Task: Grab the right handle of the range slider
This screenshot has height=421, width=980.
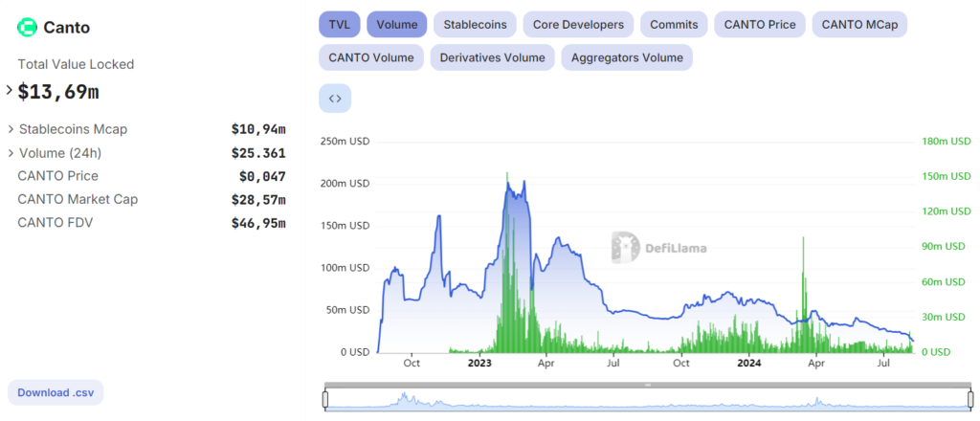Action: click(970, 398)
